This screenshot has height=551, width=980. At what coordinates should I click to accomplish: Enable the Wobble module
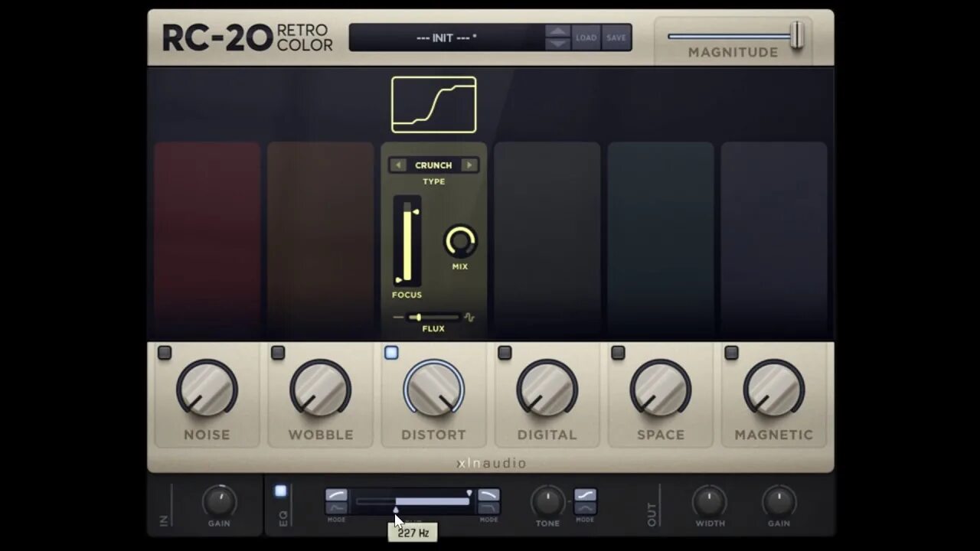[278, 353]
